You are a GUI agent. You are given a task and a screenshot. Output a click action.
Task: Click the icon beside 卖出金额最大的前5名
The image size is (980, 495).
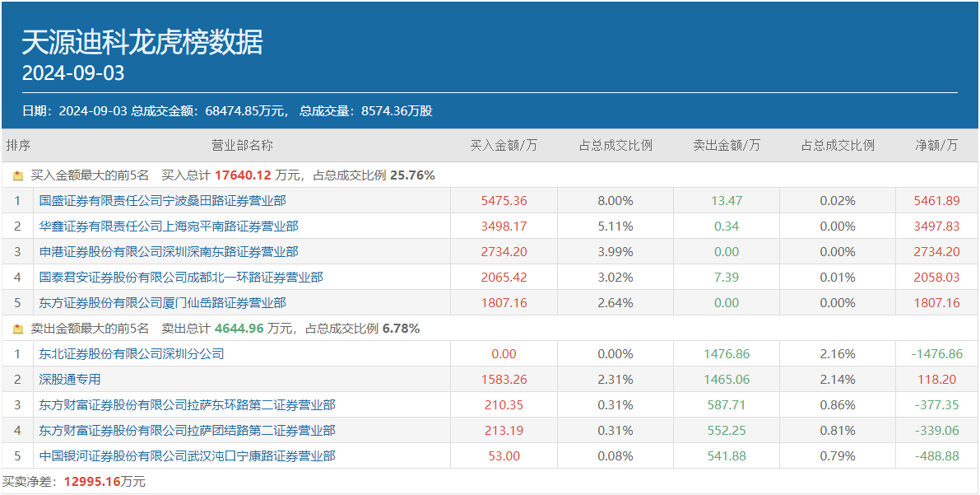tap(18, 329)
